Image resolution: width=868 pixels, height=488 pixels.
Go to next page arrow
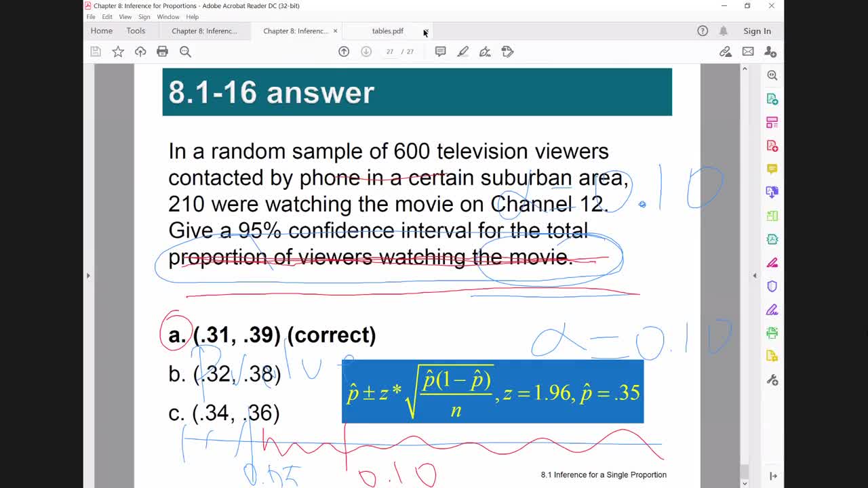tap(366, 52)
